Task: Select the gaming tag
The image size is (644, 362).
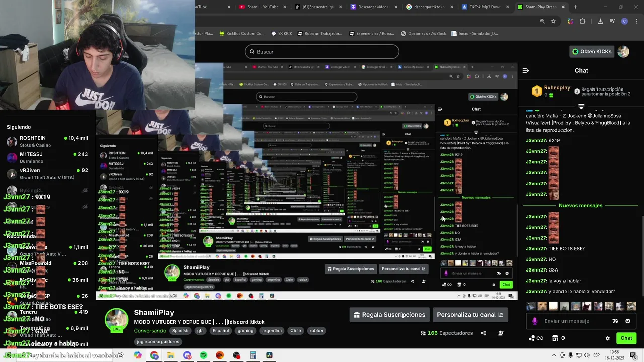Action: pos(246,331)
